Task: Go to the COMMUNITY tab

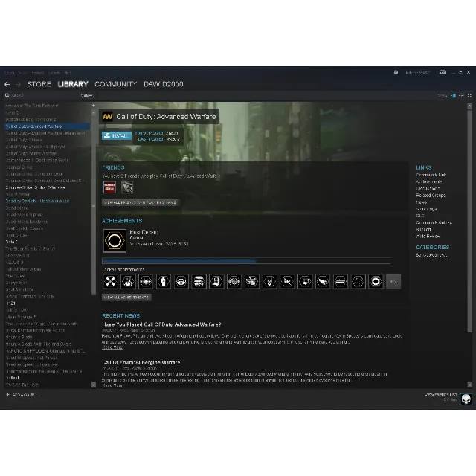Action: pyautogui.click(x=116, y=84)
